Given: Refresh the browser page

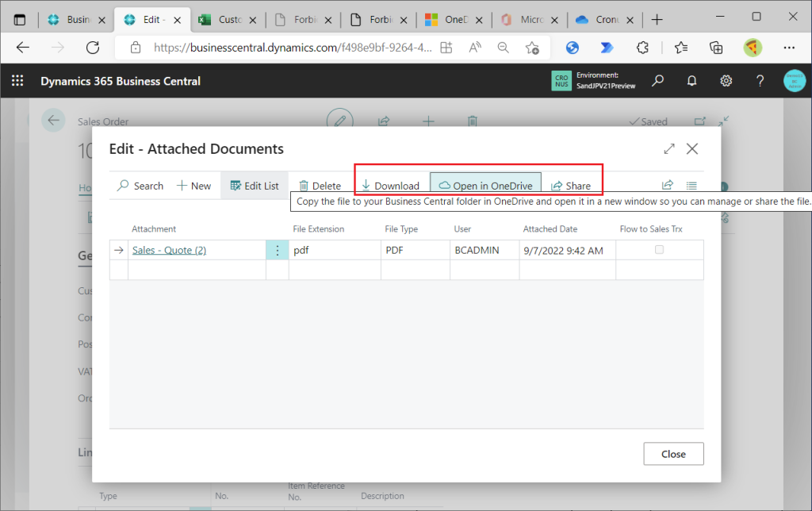Looking at the screenshot, I should coord(93,48).
